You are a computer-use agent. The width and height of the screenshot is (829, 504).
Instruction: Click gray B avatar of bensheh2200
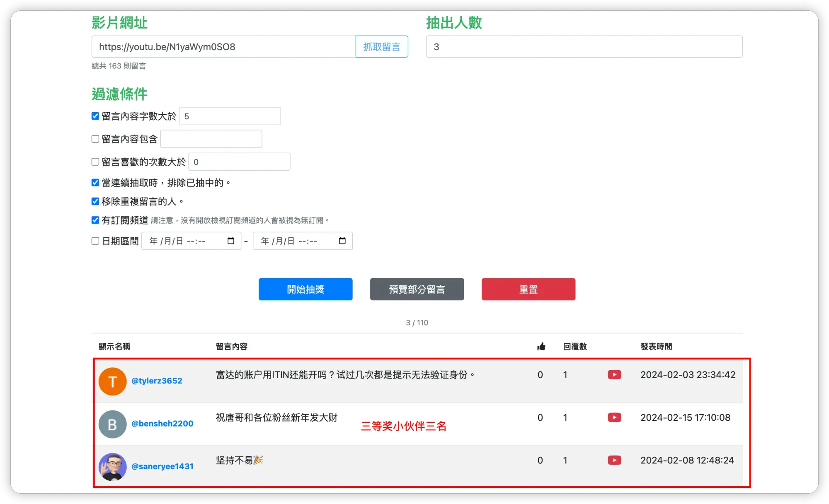tap(112, 424)
